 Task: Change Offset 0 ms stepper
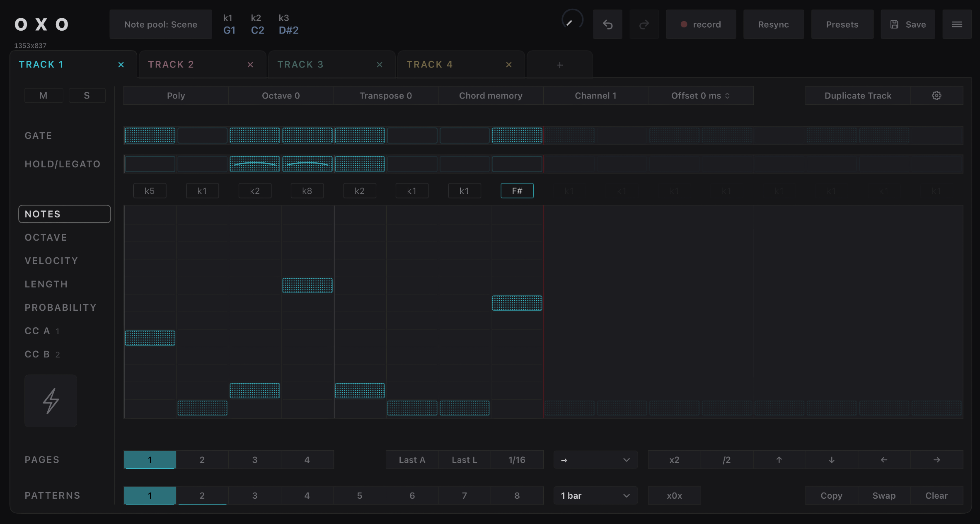click(x=701, y=96)
